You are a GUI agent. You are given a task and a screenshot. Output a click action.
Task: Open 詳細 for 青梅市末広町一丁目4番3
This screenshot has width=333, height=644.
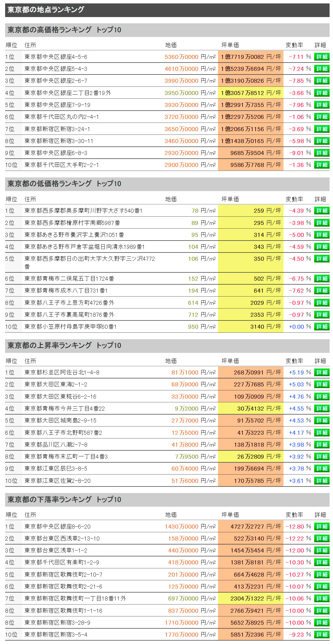point(322,457)
